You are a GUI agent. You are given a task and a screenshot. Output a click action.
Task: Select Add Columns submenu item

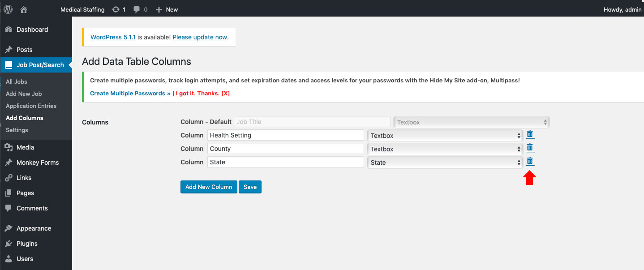[x=25, y=118]
